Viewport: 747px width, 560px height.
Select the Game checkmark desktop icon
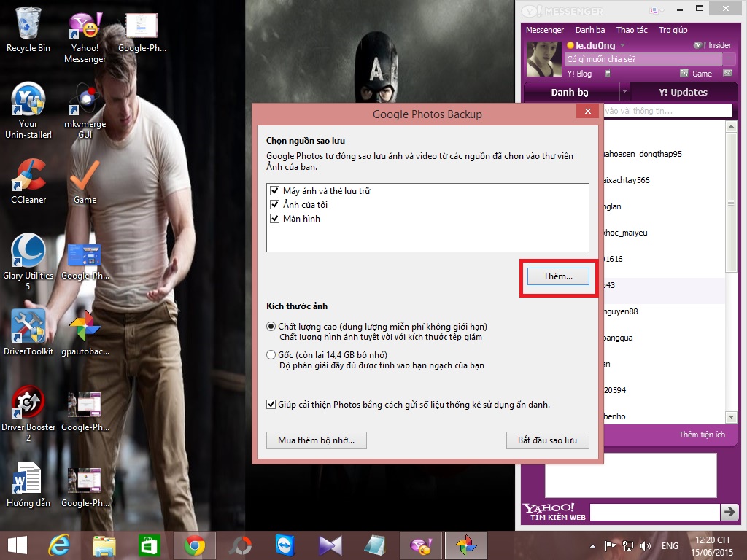[x=85, y=181]
